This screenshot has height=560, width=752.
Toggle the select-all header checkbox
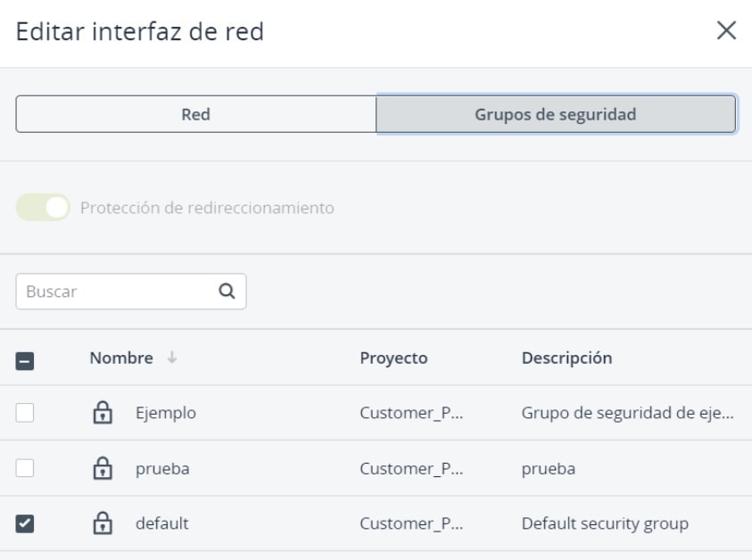click(x=24, y=360)
